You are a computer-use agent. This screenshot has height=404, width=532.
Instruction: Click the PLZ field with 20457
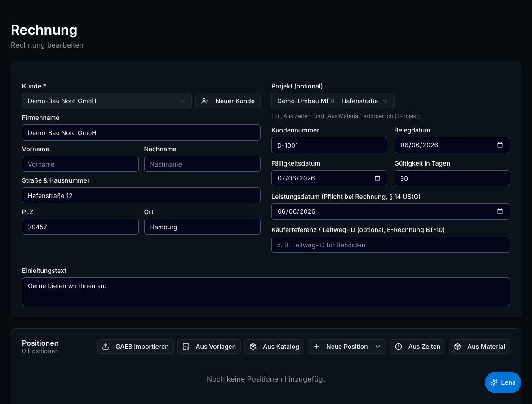pyautogui.click(x=80, y=227)
